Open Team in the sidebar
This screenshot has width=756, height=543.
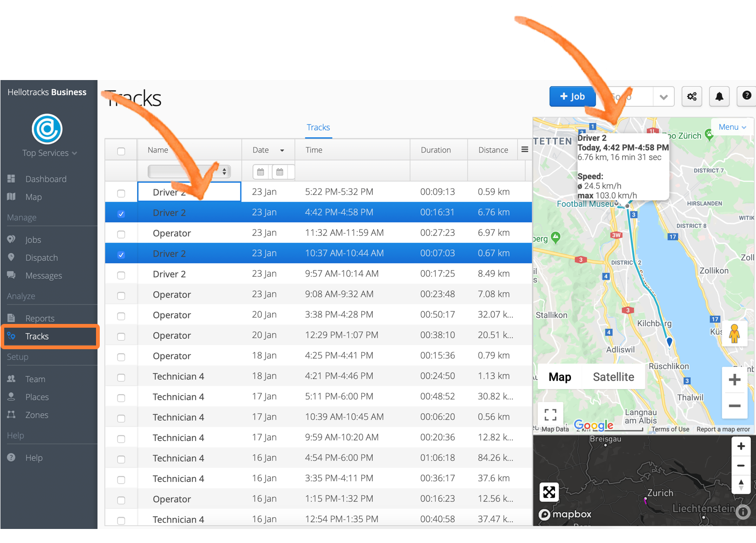coord(35,379)
